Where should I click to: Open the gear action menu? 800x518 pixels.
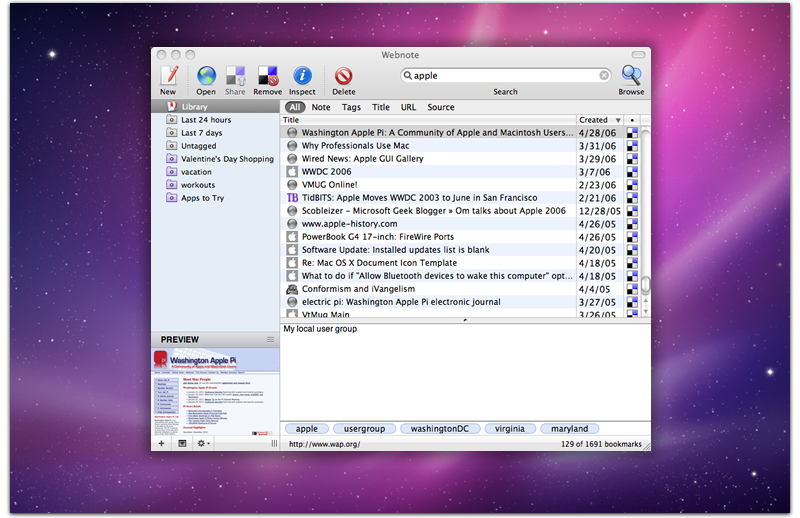tap(204, 443)
